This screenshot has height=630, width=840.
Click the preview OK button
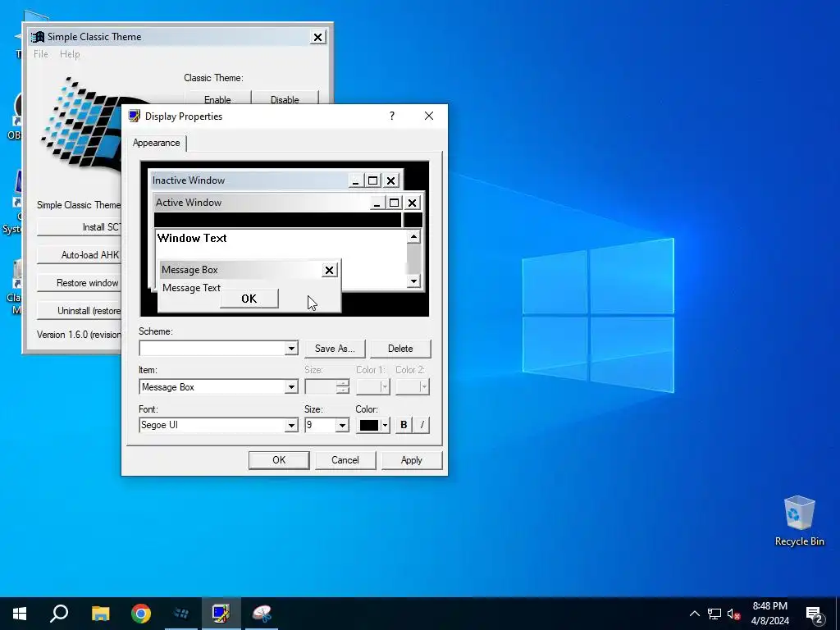(x=249, y=299)
